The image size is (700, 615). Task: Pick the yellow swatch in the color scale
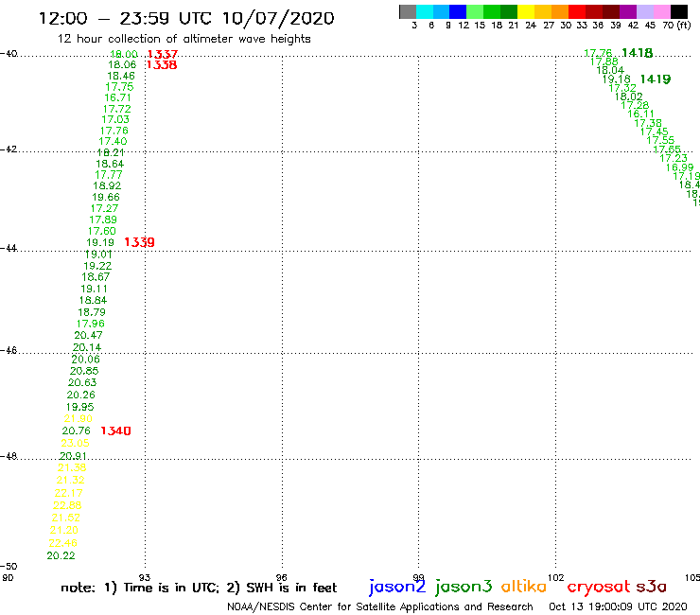[x=526, y=11]
